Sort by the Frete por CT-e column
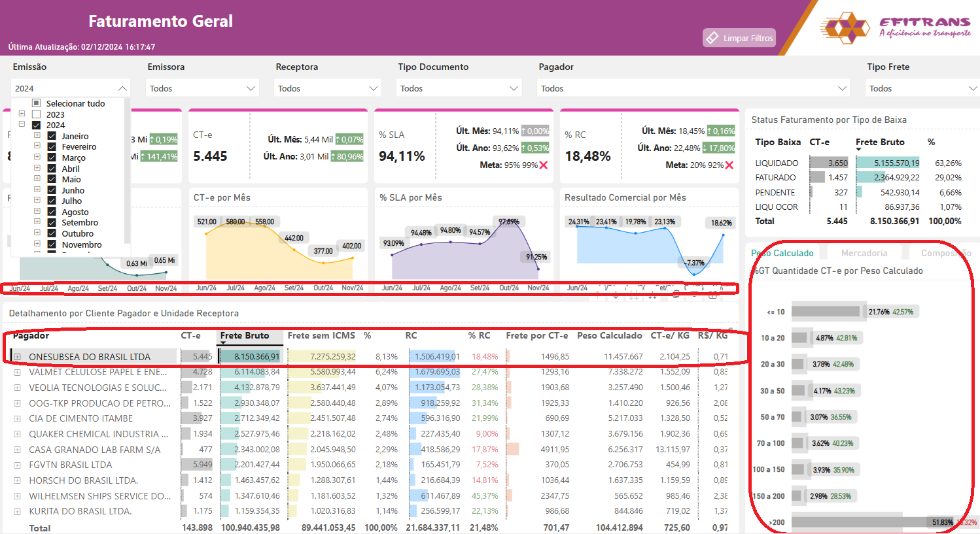The width and height of the screenshot is (980, 534). pyautogui.click(x=536, y=335)
